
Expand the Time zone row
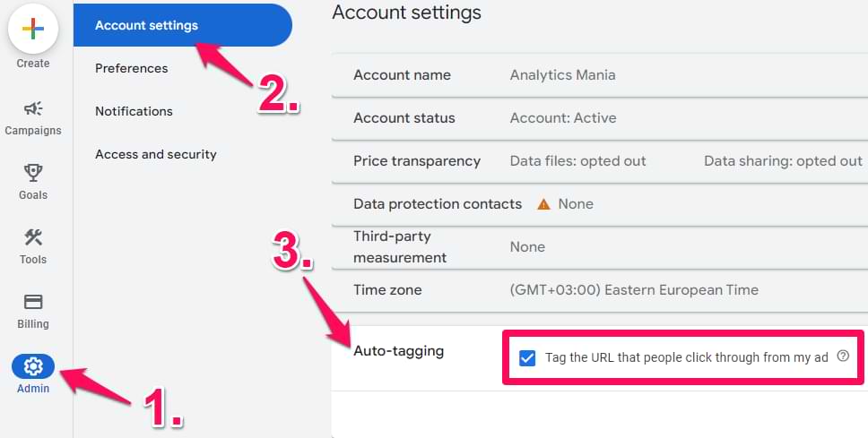600,290
